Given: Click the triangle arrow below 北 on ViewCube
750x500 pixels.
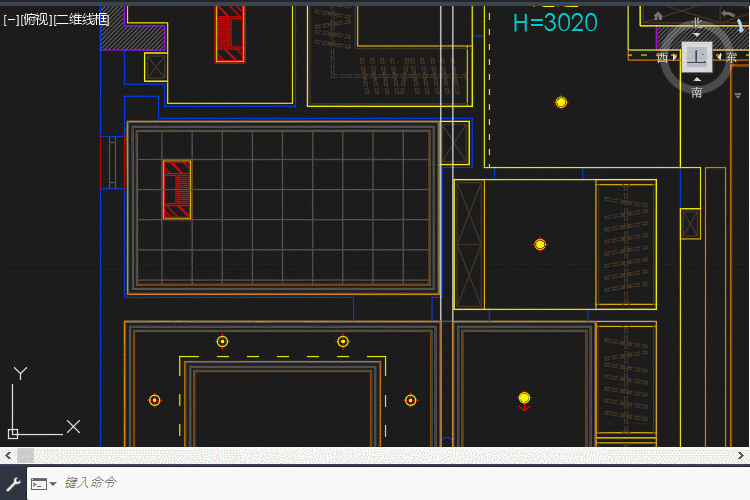Looking at the screenshot, I should [x=697, y=35].
